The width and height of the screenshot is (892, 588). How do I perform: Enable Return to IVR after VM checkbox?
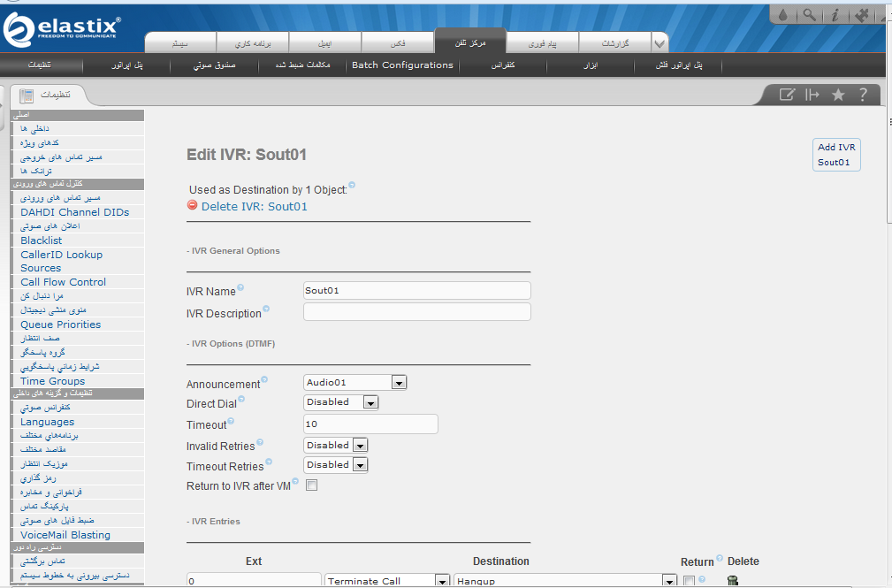tap(311, 485)
